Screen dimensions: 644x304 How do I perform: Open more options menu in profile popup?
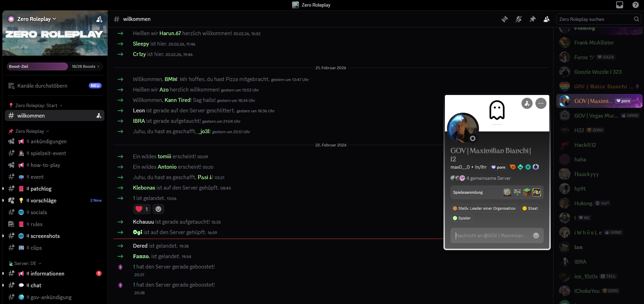click(541, 103)
